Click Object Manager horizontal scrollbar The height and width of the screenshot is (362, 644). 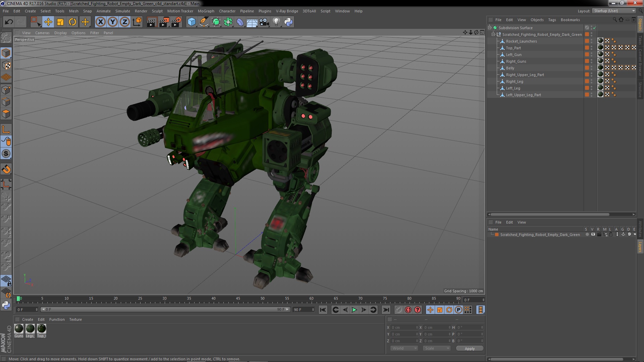tap(549, 215)
